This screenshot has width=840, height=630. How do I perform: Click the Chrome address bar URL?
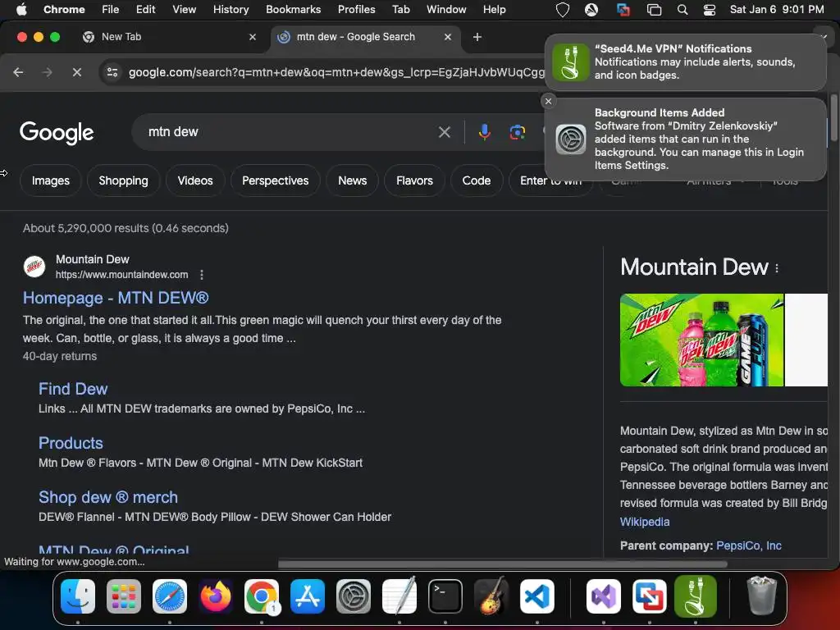336,72
